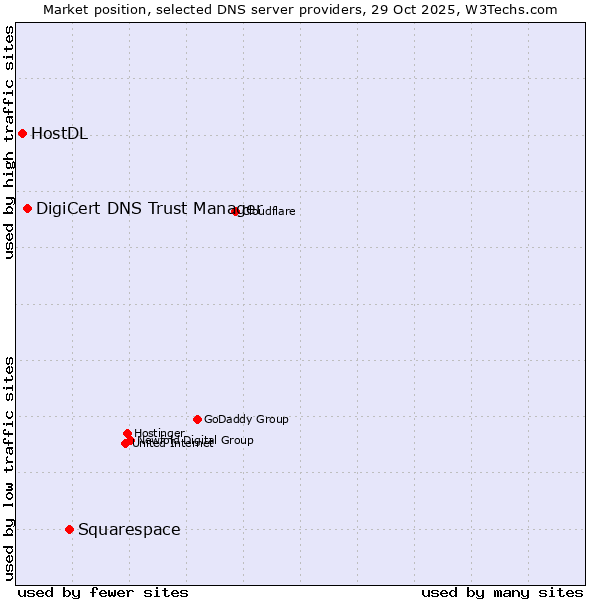Click the red HostDL data point
Screen dimensions: 600x600
[22, 134]
